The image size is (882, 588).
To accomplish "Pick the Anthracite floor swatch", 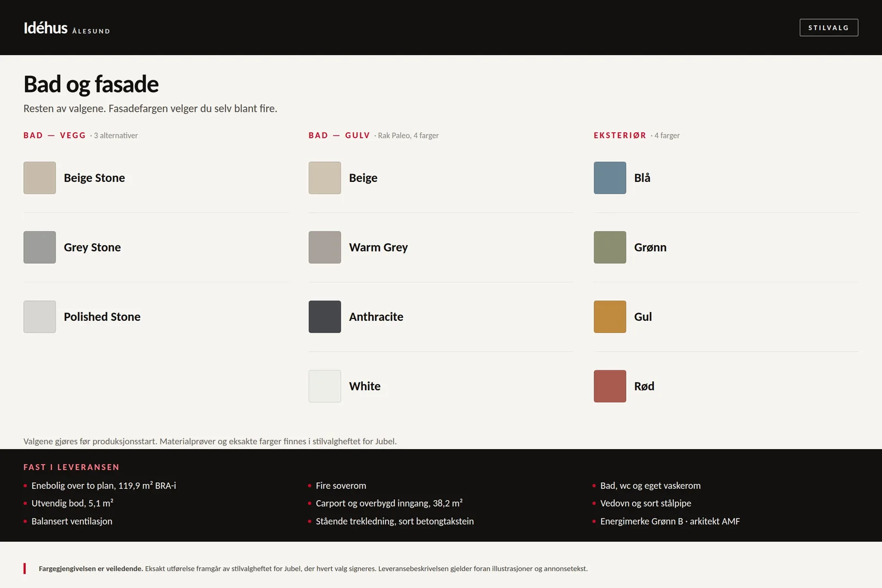I will pos(325,317).
